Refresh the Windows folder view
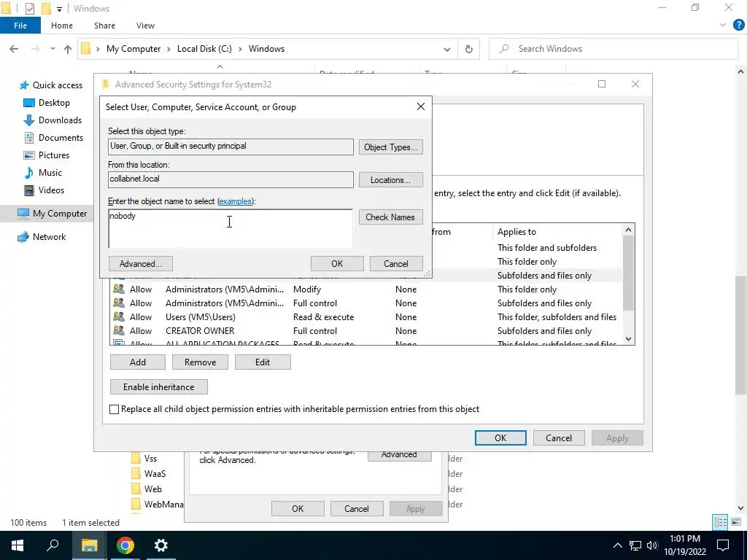This screenshot has height=560, width=747. [x=469, y=49]
